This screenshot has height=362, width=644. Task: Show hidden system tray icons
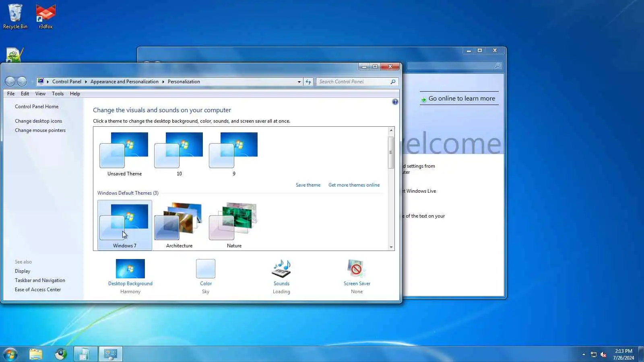click(584, 354)
